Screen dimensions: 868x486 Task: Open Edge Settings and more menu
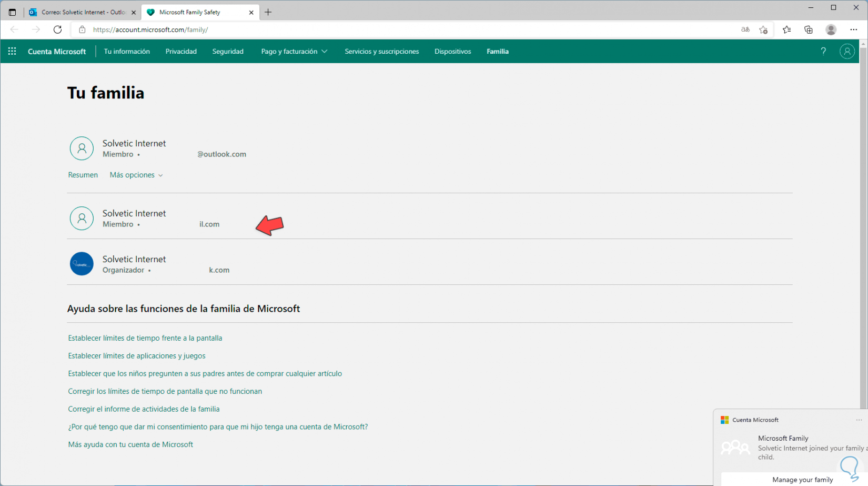[854, 29]
